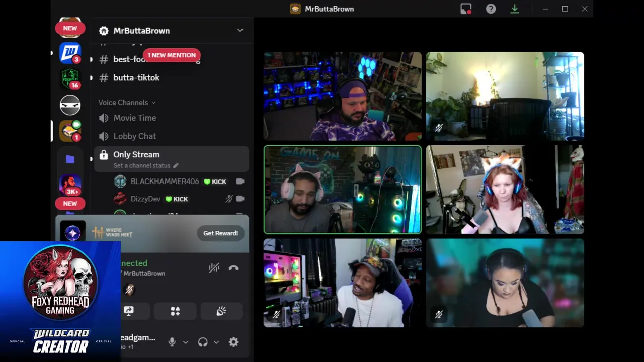644x362 pixels.
Task: Click DizzyDev's muted microphone icon
Action: pos(229,199)
